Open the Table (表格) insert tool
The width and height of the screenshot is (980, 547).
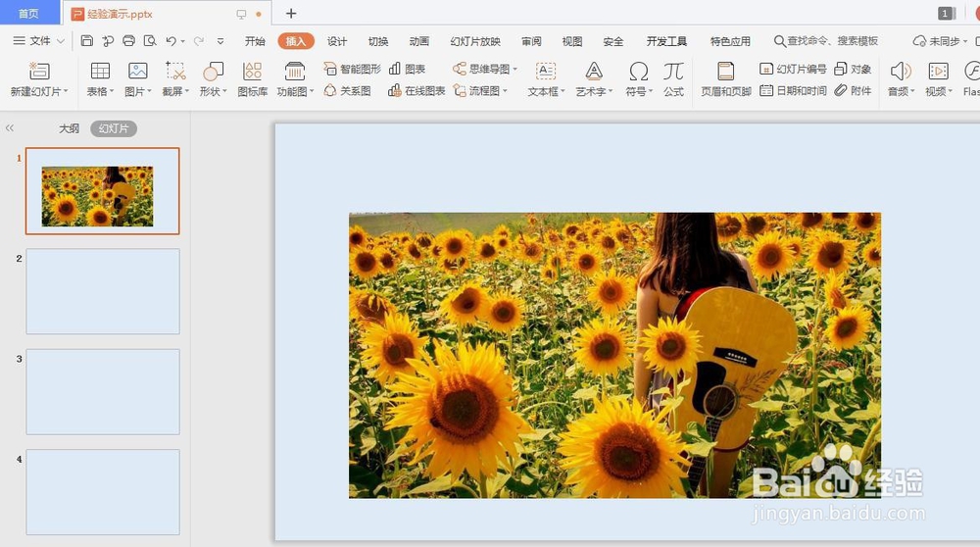pos(100,78)
